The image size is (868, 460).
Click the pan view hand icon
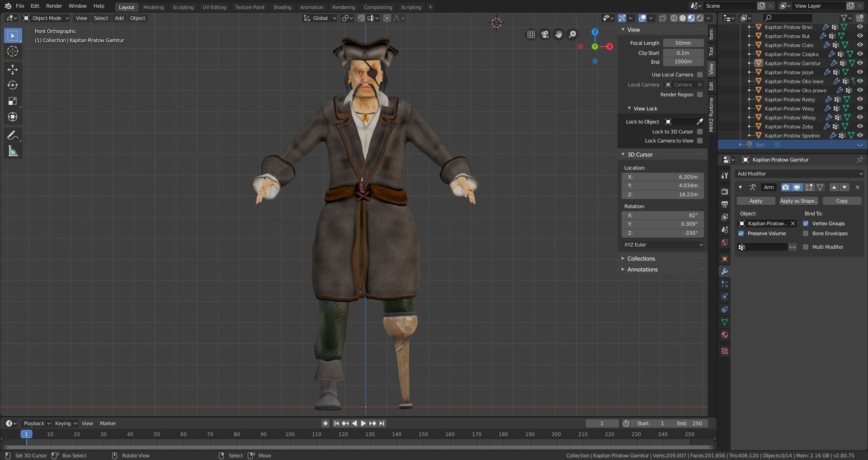pos(559,34)
